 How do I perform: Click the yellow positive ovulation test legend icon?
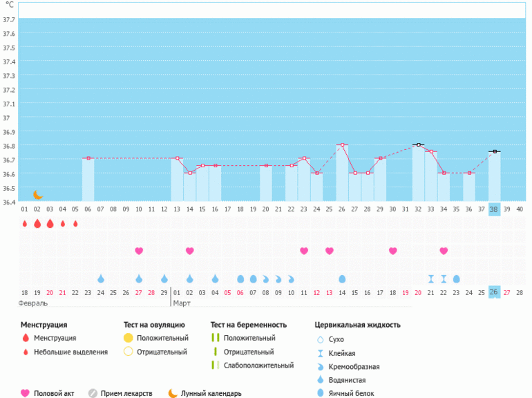[x=129, y=338]
